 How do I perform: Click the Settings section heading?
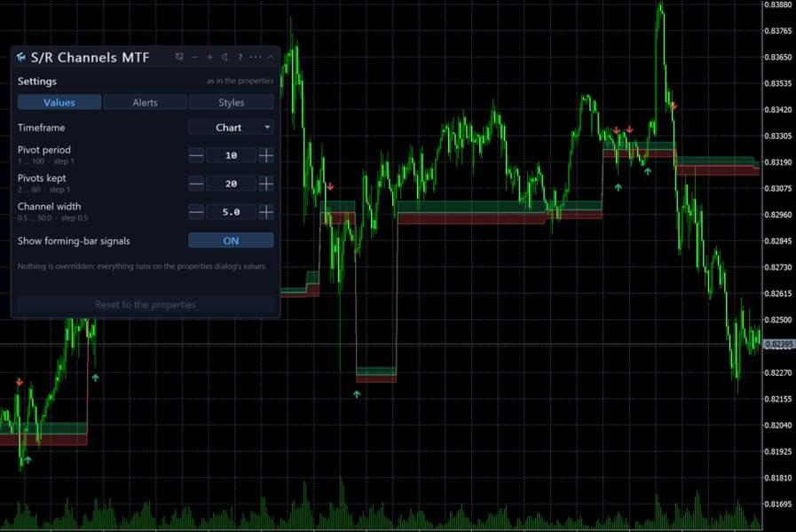coord(37,82)
